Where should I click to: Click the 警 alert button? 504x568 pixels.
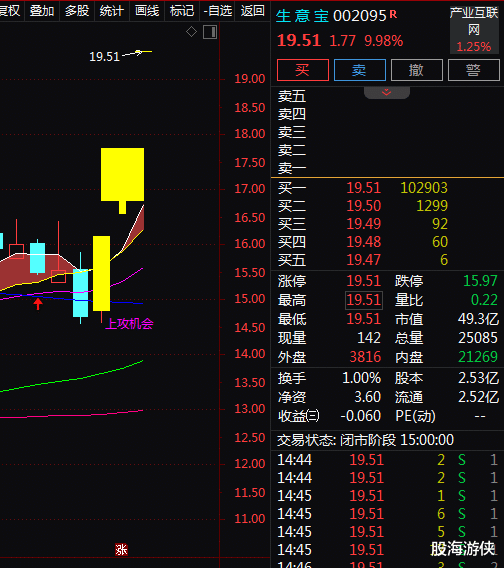click(x=474, y=70)
